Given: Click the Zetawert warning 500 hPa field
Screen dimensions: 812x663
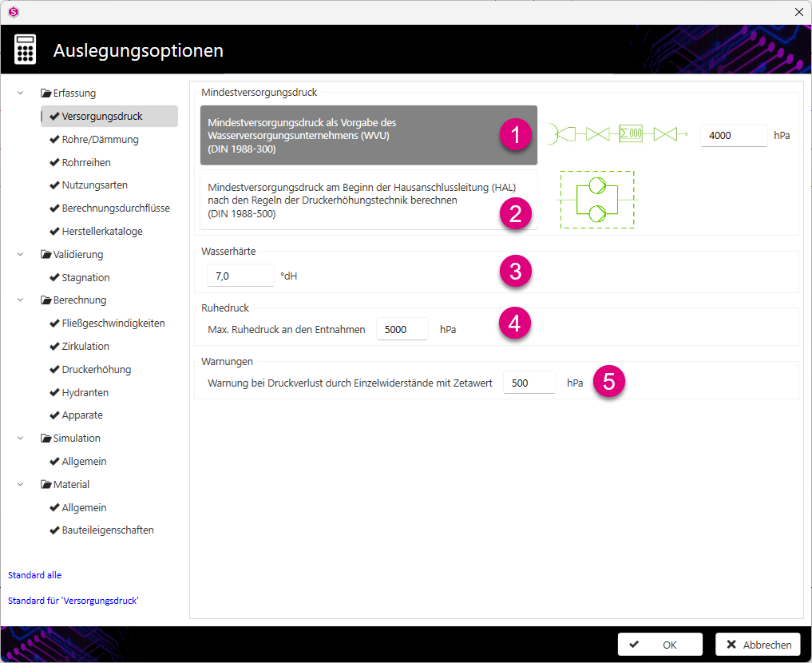Looking at the screenshot, I should [529, 383].
